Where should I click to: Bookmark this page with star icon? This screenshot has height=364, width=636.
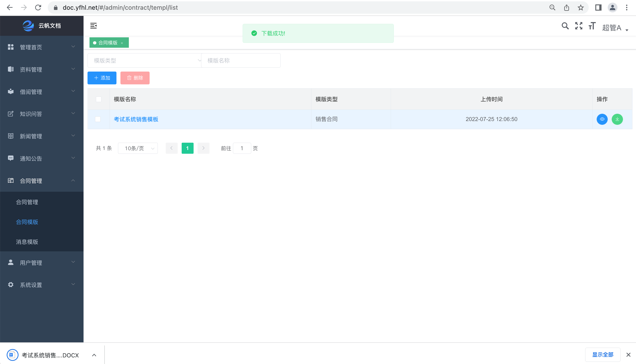click(x=581, y=8)
